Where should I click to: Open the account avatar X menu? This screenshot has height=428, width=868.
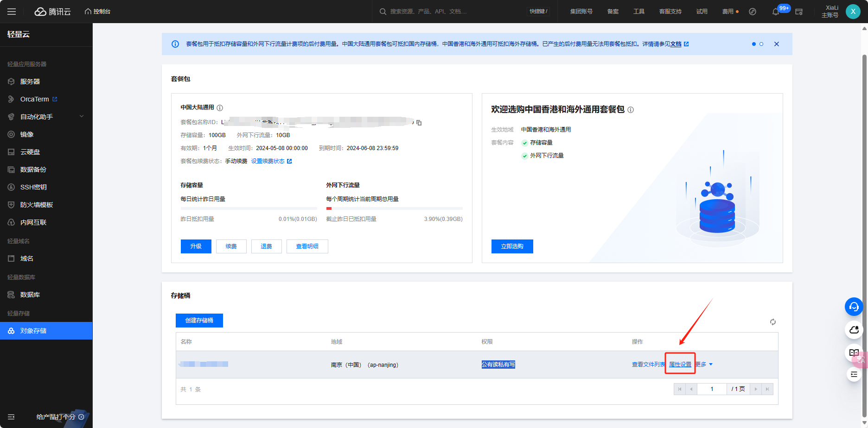click(x=853, y=12)
